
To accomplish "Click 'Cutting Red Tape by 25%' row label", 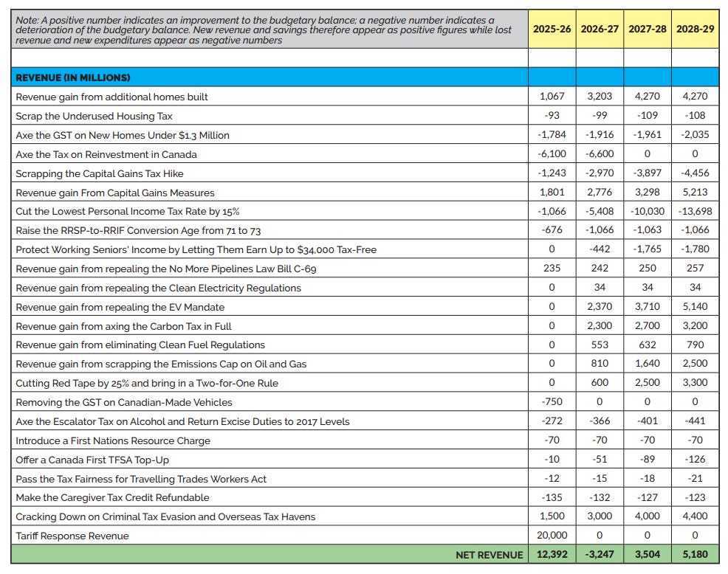I will [x=147, y=384].
